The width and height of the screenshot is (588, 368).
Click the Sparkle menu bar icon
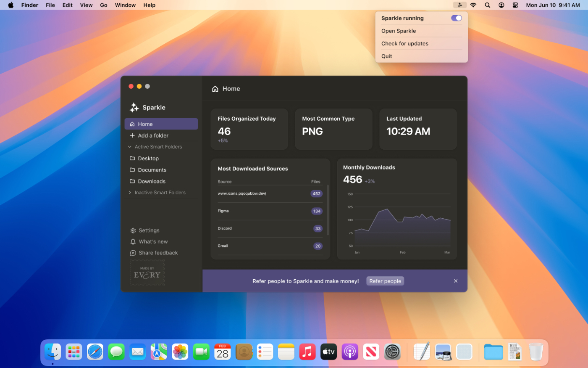[x=459, y=5]
